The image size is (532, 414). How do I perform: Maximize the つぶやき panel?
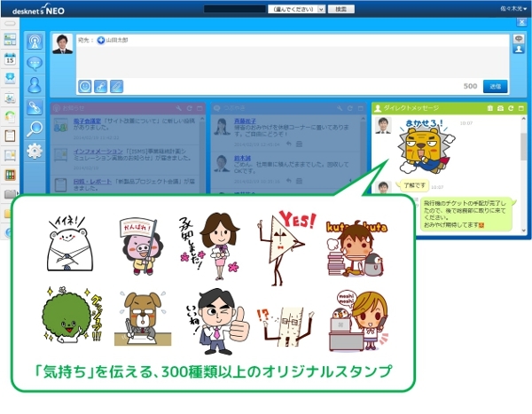pyautogui.click(x=361, y=108)
